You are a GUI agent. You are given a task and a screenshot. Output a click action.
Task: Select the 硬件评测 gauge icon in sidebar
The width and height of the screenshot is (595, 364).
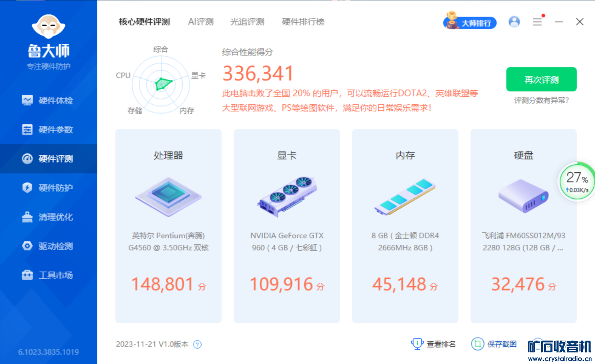[x=27, y=159]
